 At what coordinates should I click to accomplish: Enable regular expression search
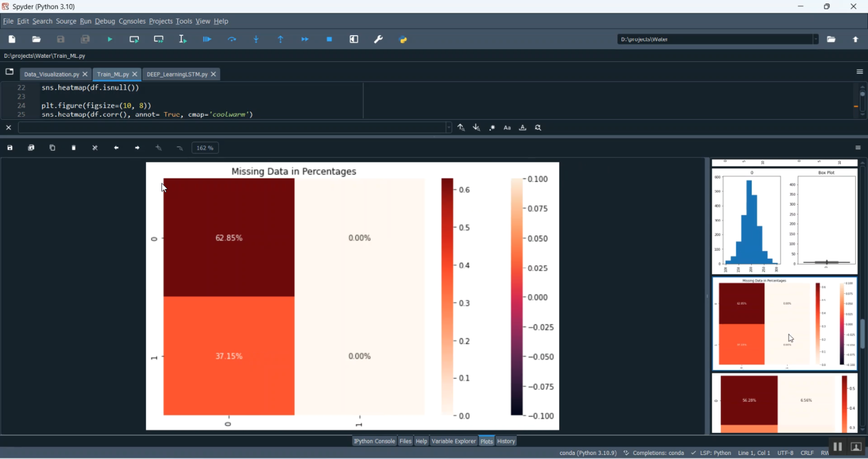point(492,128)
